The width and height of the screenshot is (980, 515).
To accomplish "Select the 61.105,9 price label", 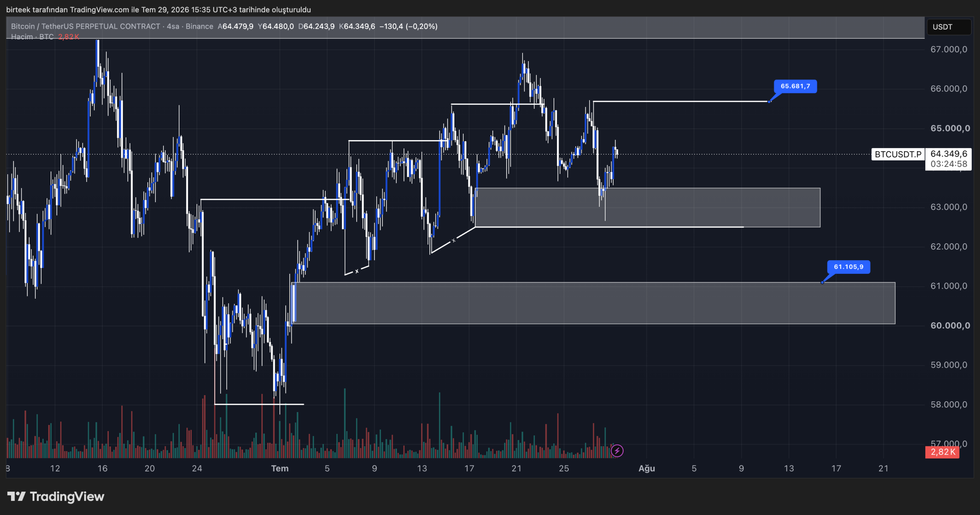I will point(849,267).
